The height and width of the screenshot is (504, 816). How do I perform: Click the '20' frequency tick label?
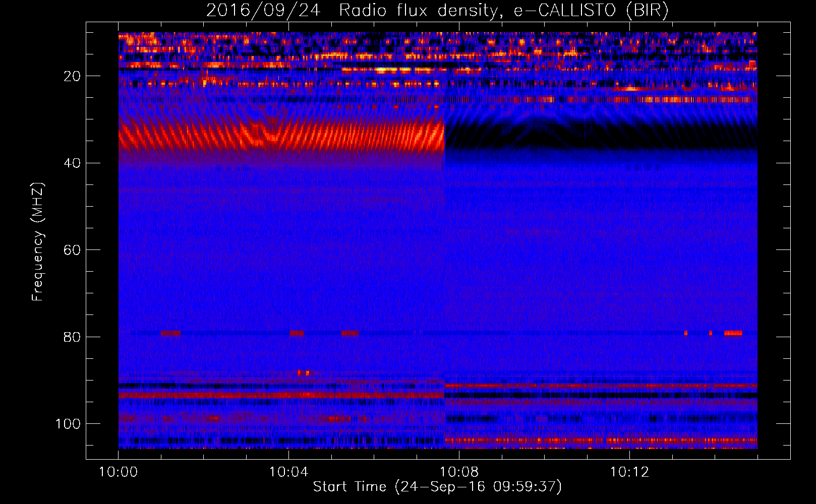click(x=72, y=76)
